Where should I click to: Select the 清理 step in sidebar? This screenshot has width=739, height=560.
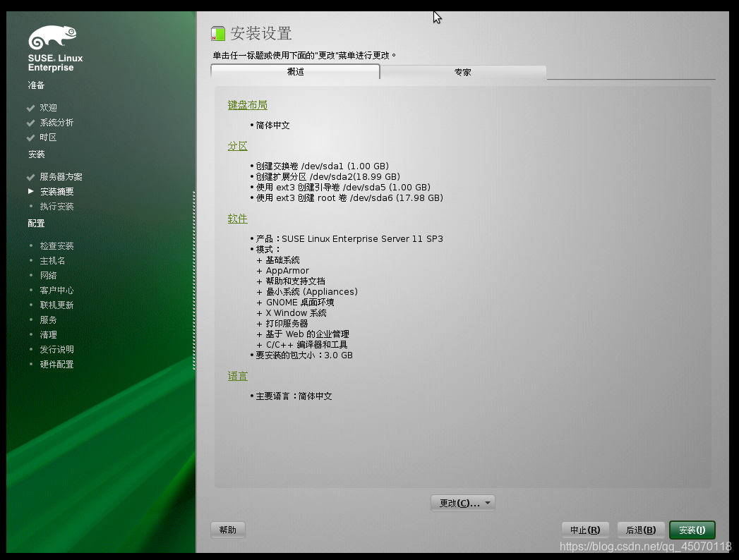[48, 334]
